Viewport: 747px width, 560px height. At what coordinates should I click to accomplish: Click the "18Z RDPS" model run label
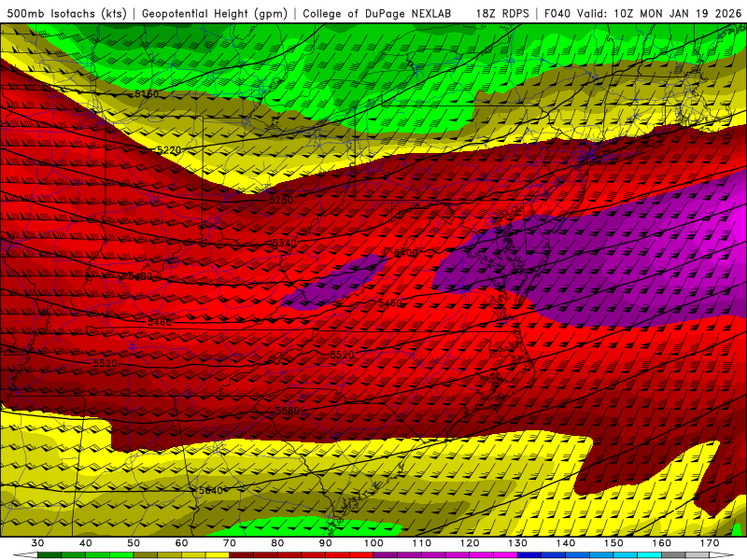[x=502, y=13]
